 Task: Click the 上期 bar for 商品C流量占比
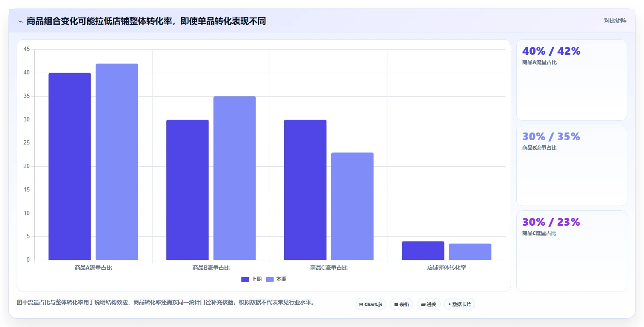305,190
